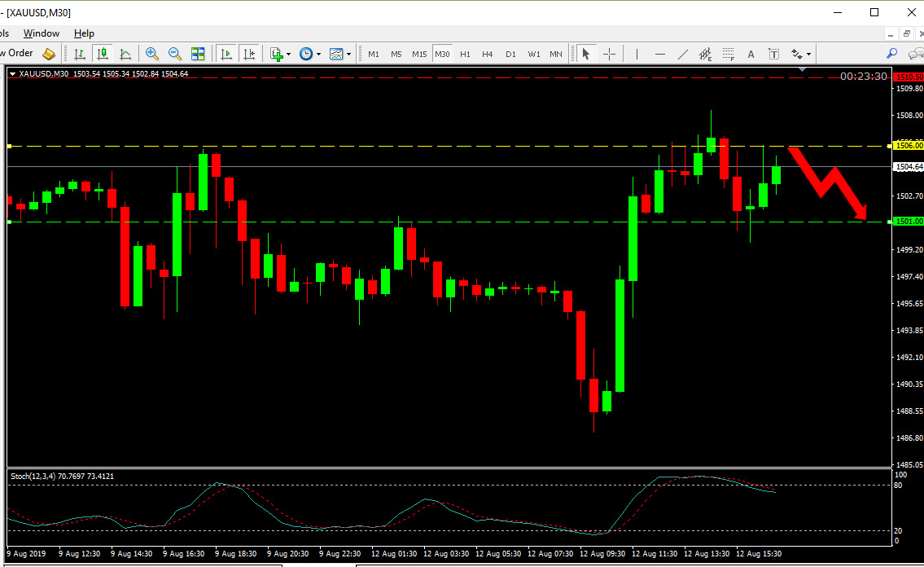
Task: Click the periods clock icon
Action: (x=306, y=54)
